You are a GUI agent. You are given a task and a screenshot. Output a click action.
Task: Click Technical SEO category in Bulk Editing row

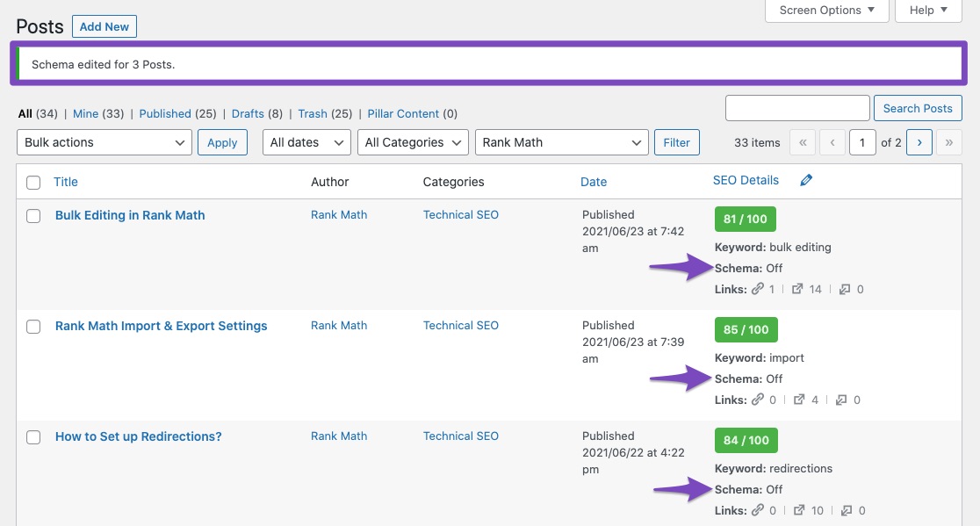[461, 215]
